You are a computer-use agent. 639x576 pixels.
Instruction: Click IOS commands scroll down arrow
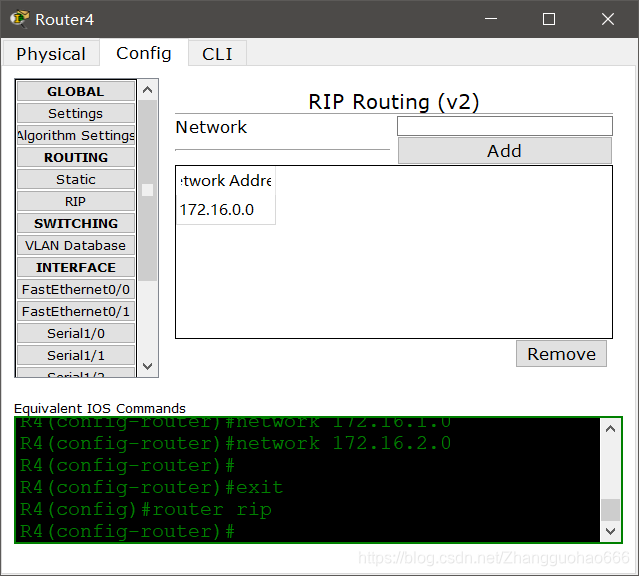(x=610, y=531)
